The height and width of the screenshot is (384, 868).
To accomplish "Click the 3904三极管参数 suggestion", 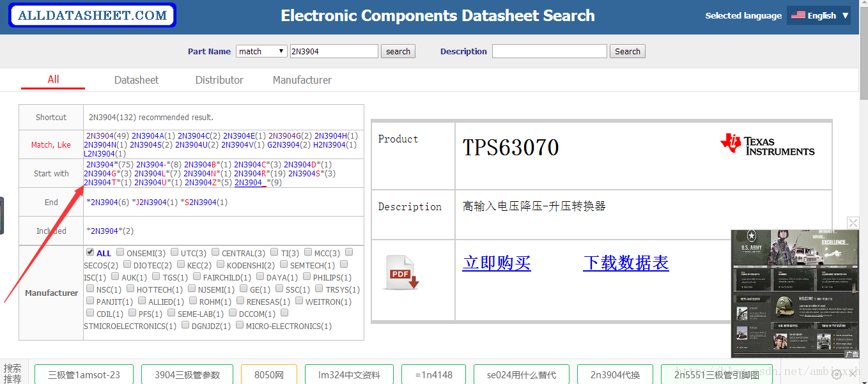I will pos(187,374).
